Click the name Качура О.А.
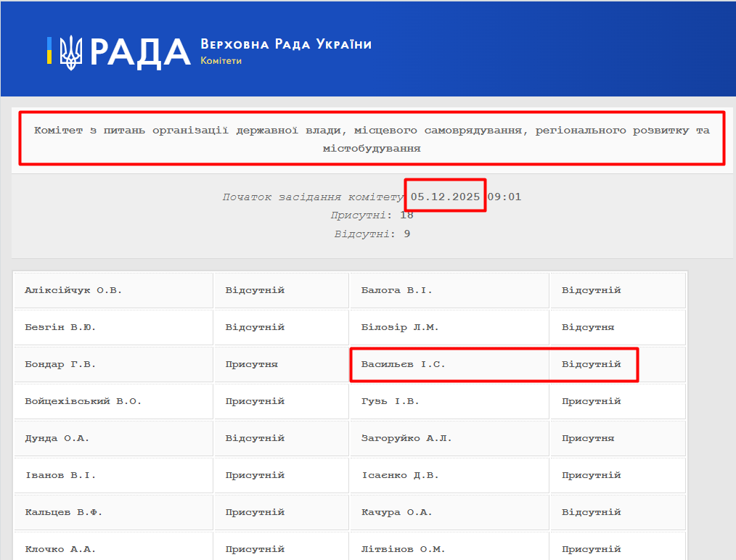 tap(396, 513)
